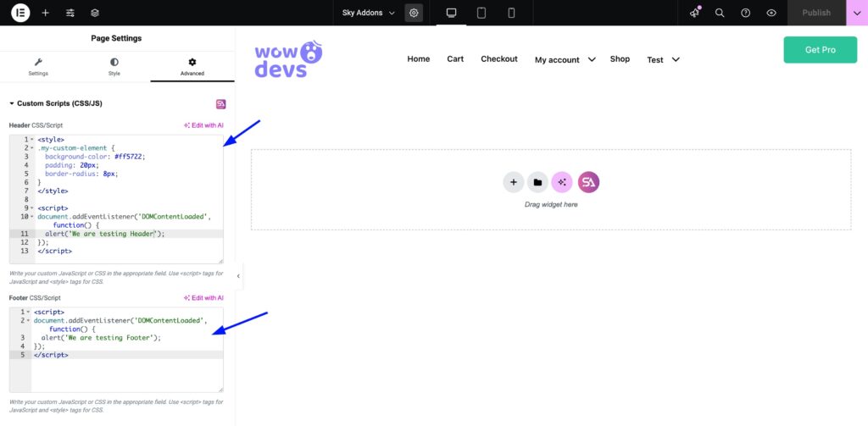Open the Sky Addons document dropdown
The width and height of the screenshot is (868, 426).
click(x=369, y=13)
